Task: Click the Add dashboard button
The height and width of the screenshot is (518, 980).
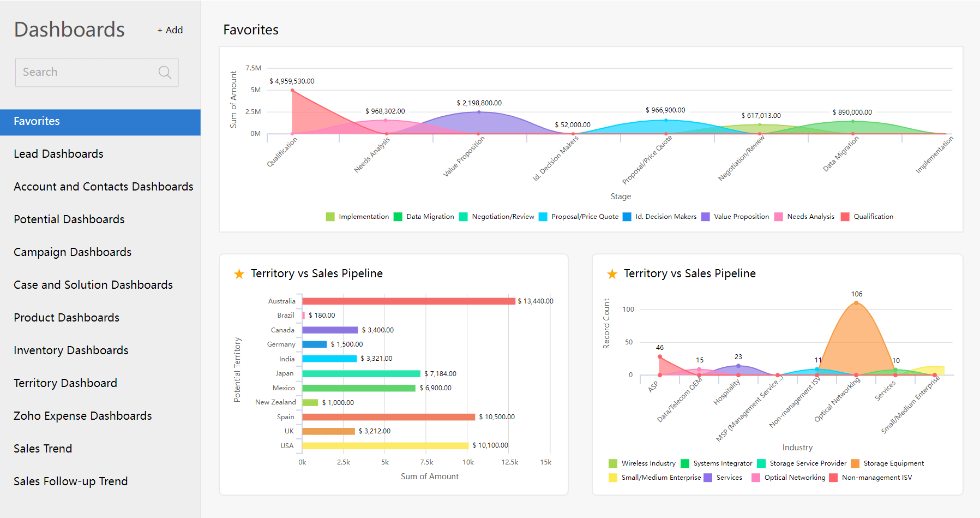Action: click(170, 30)
